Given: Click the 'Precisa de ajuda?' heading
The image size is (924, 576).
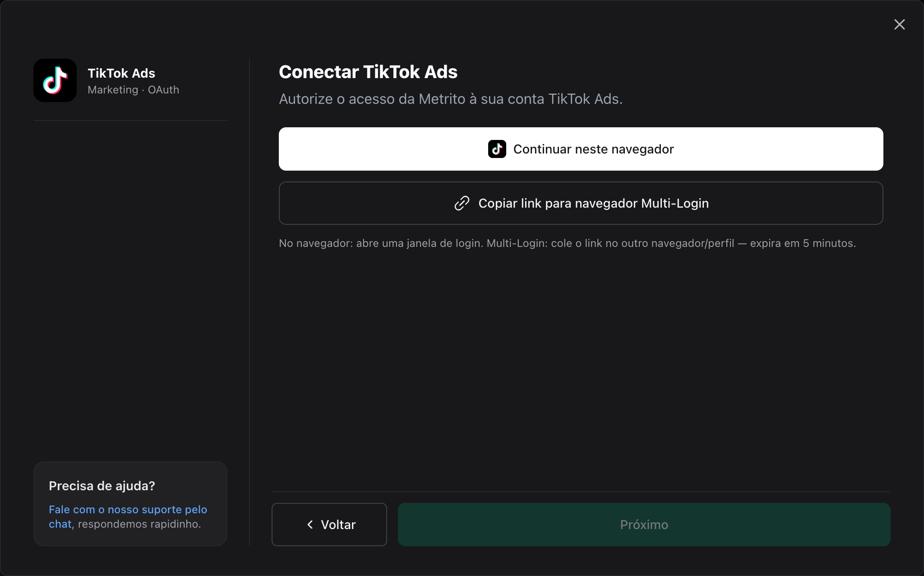Looking at the screenshot, I should (102, 486).
